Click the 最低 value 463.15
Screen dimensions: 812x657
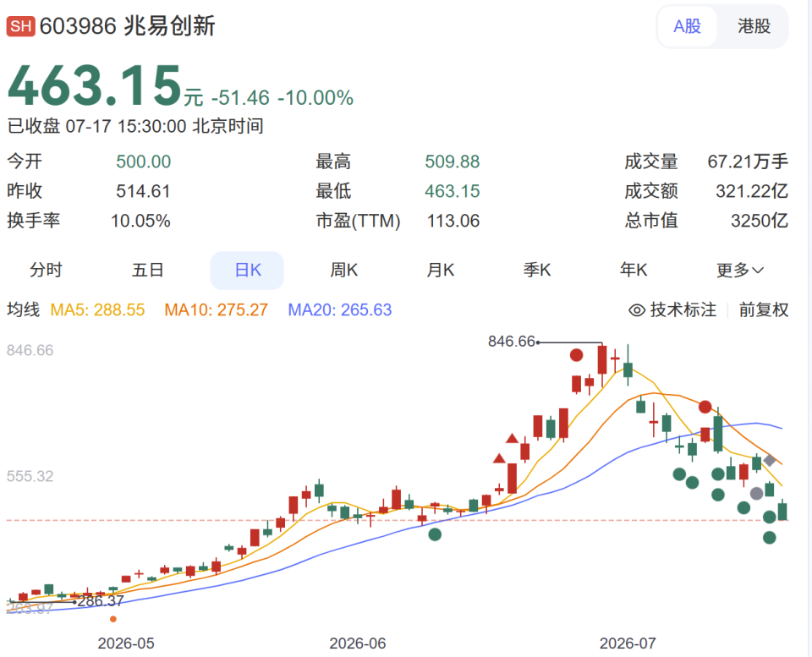point(452,191)
